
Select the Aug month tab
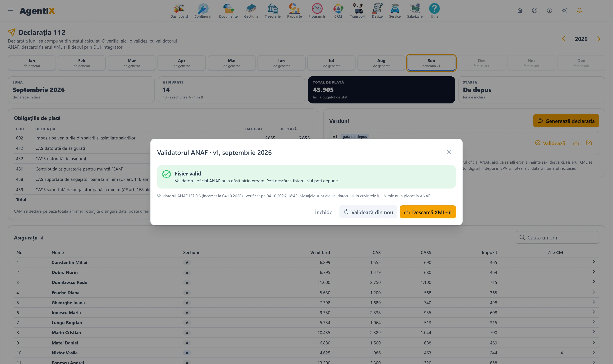point(381,63)
